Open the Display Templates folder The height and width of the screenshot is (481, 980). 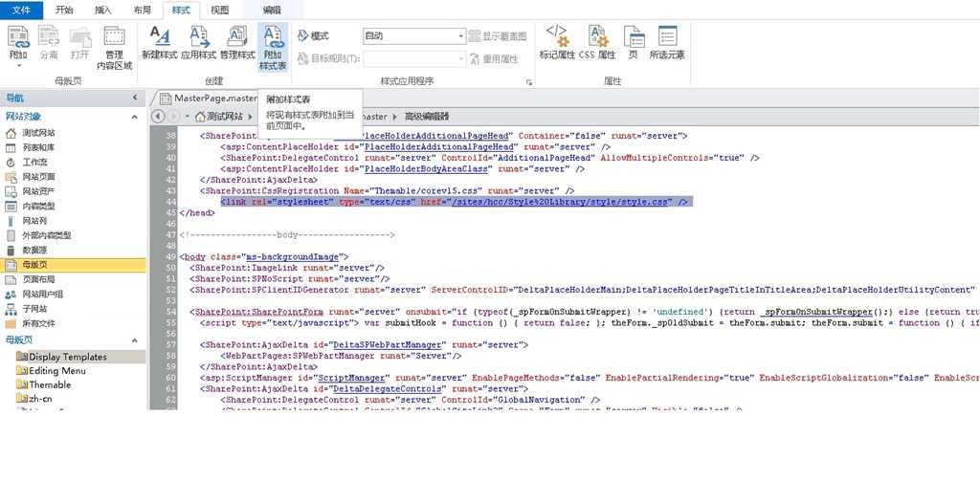68,357
